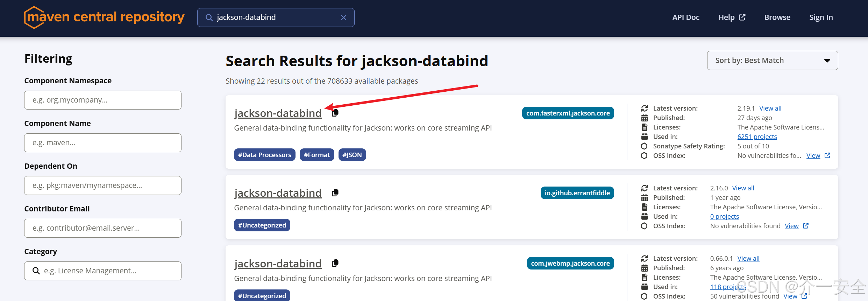The image size is (868, 301).
Task: Click the Sonatype Safety Rating hexagon icon
Action: point(645,146)
